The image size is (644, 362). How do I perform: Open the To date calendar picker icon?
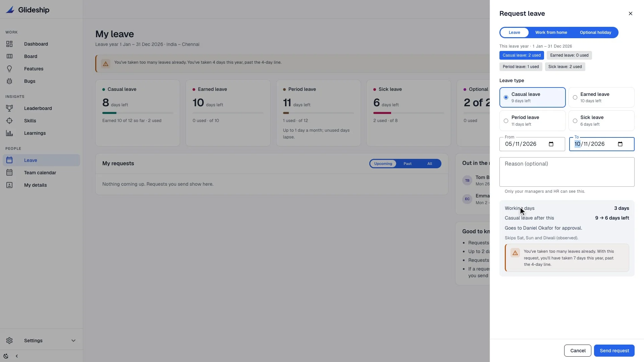(x=620, y=144)
